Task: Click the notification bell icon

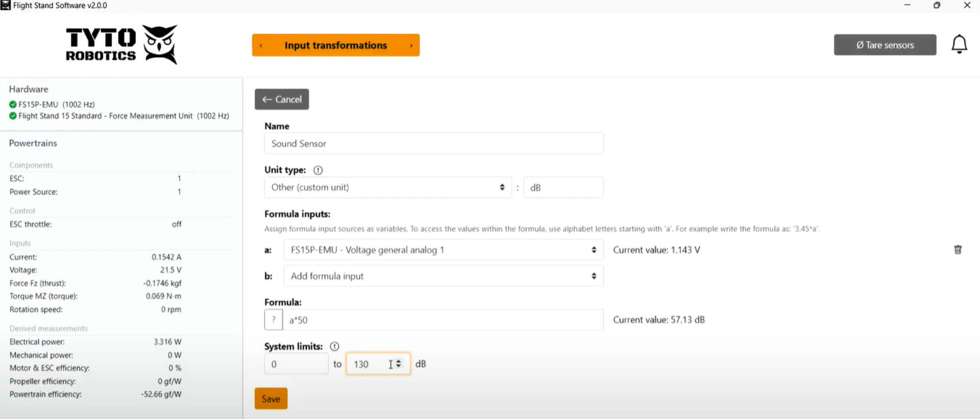Action: [959, 44]
